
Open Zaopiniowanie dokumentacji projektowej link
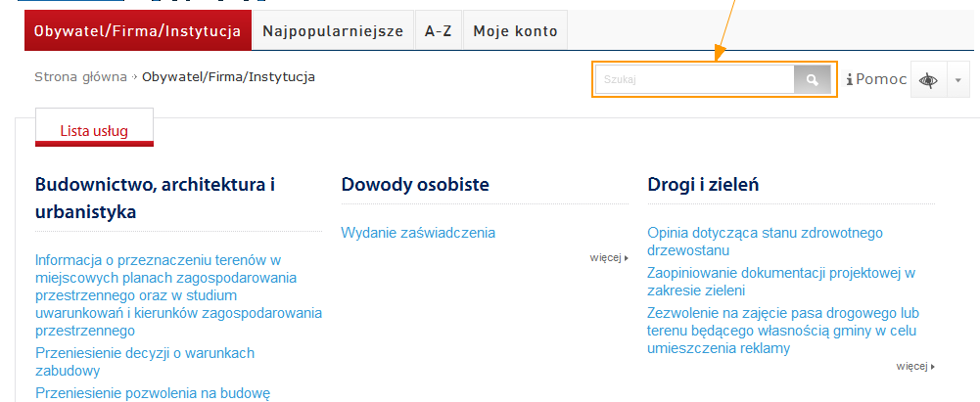point(780,282)
